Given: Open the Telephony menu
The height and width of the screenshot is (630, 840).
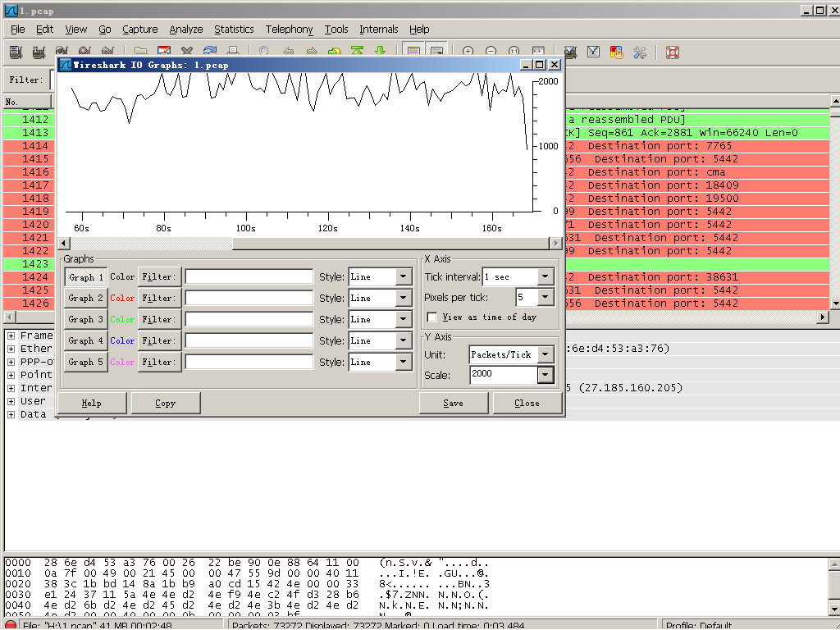Looking at the screenshot, I should pos(289,29).
